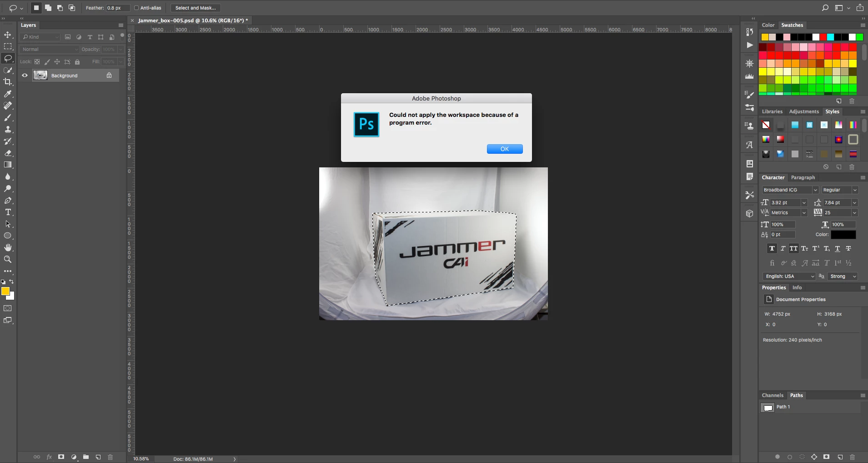Select the Move tool
Image resolution: width=868 pixels, height=463 pixels.
coord(8,35)
